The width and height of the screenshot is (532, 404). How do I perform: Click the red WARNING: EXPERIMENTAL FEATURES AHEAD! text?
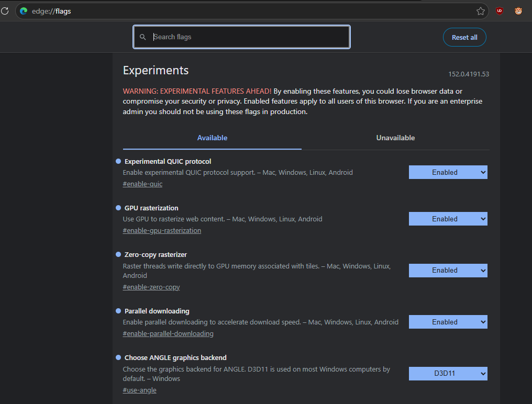coord(197,91)
